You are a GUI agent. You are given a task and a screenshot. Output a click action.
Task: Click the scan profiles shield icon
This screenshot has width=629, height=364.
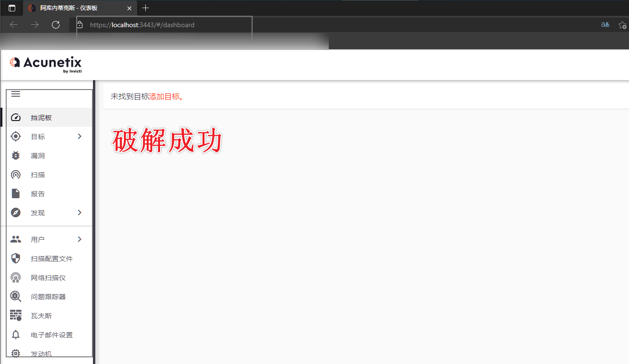coord(16,259)
